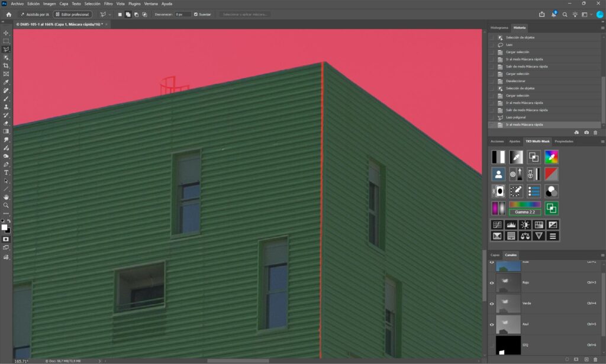Switch to the Histograma tab
This screenshot has width=606, height=364.
pyautogui.click(x=499, y=28)
